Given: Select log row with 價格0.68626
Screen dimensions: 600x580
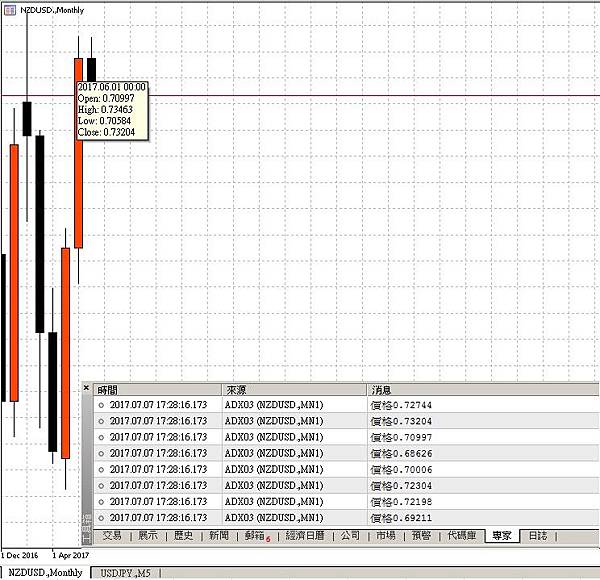Looking at the screenshot, I should (x=346, y=453).
